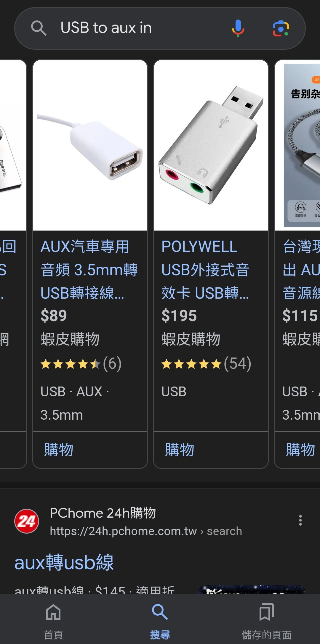
Task: Tap the search magnifier icon in search bar
Action: [39, 28]
